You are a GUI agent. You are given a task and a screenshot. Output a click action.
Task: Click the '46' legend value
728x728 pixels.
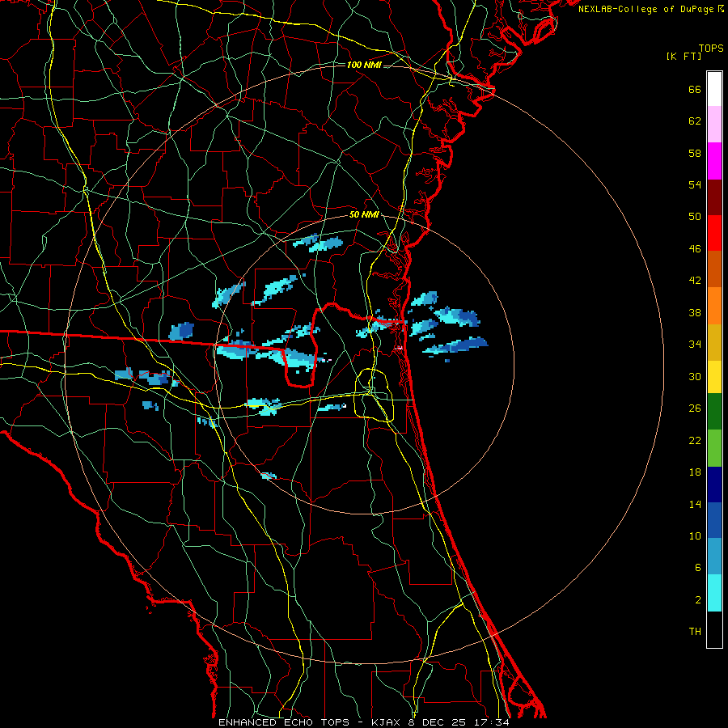click(x=695, y=249)
